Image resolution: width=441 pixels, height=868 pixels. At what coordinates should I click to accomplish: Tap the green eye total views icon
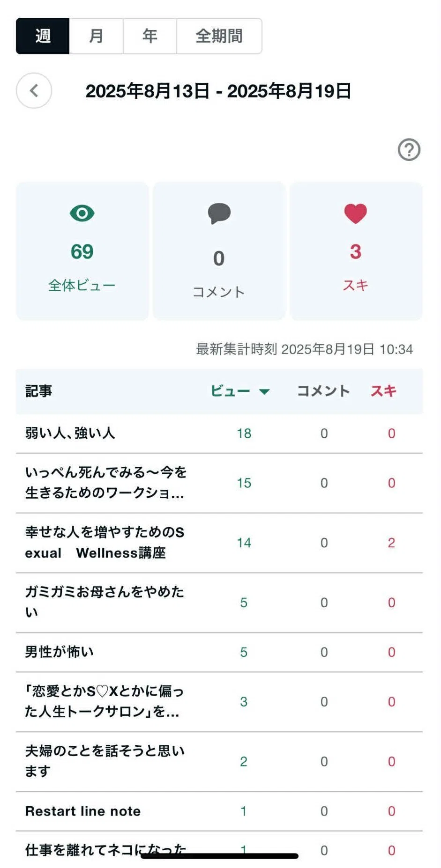pyautogui.click(x=82, y=213)
